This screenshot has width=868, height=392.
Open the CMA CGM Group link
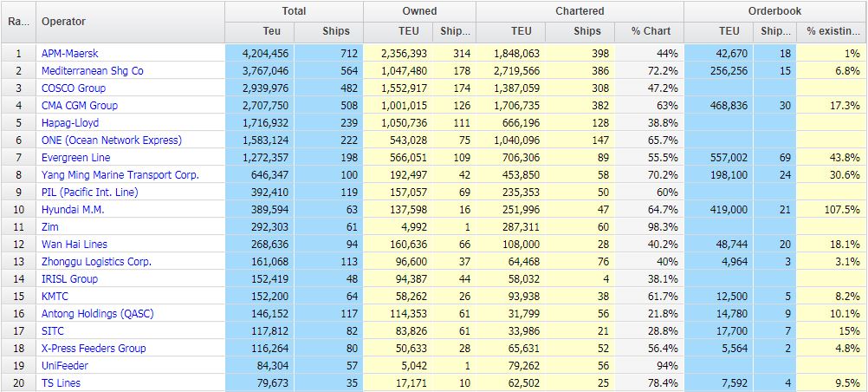tap(80, 105)
